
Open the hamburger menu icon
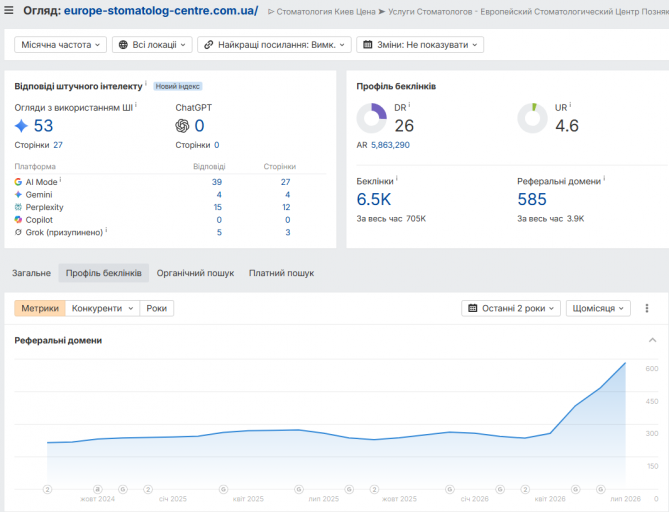tap(8, 10)
